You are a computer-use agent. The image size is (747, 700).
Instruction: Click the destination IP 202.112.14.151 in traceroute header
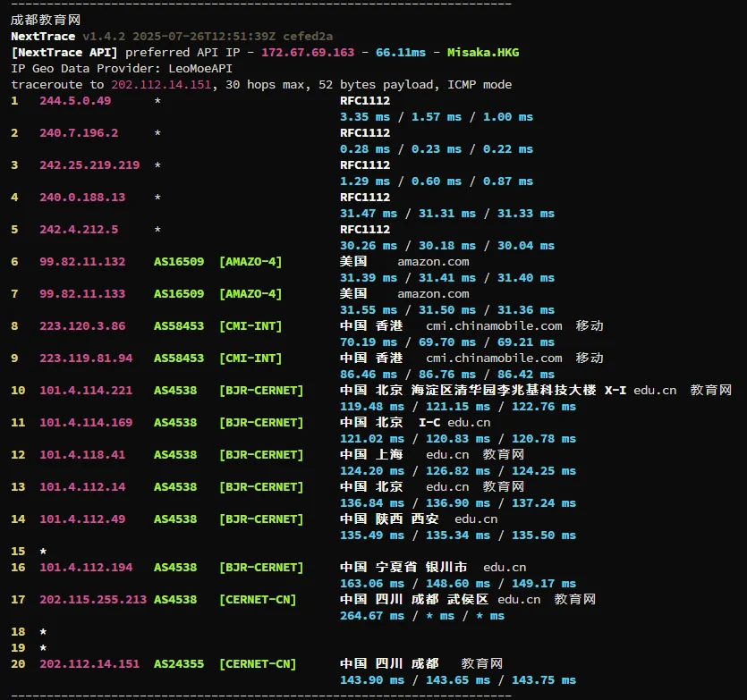(161, 85)
